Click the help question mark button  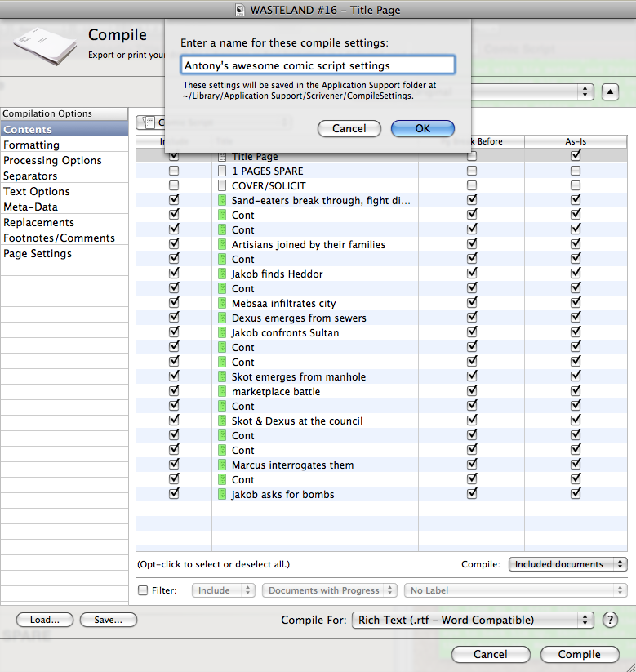pyautogui.click(x=610, y=620)
